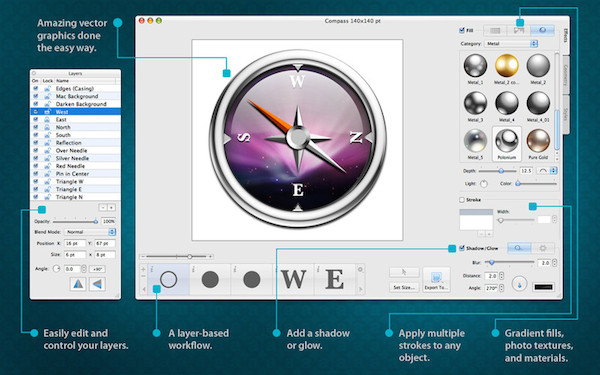The height and width of the screenshot is (375, 600).
Task: Flip the layer vertically
Action: coord(98,284)
